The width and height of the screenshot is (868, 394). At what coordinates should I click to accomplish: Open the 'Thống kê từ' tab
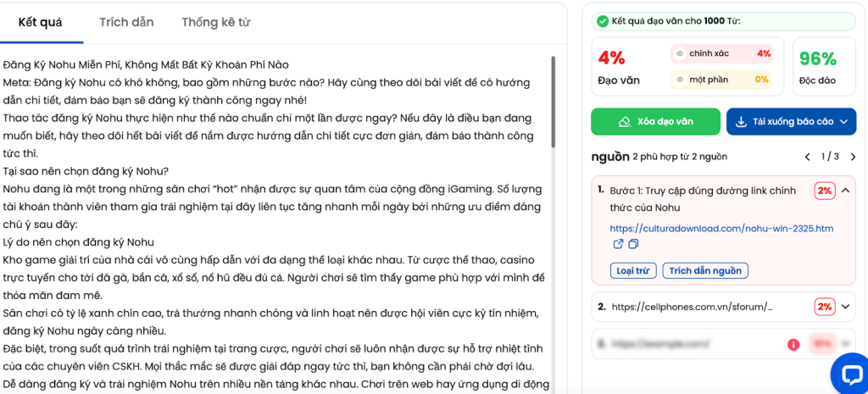click(215, 23)
